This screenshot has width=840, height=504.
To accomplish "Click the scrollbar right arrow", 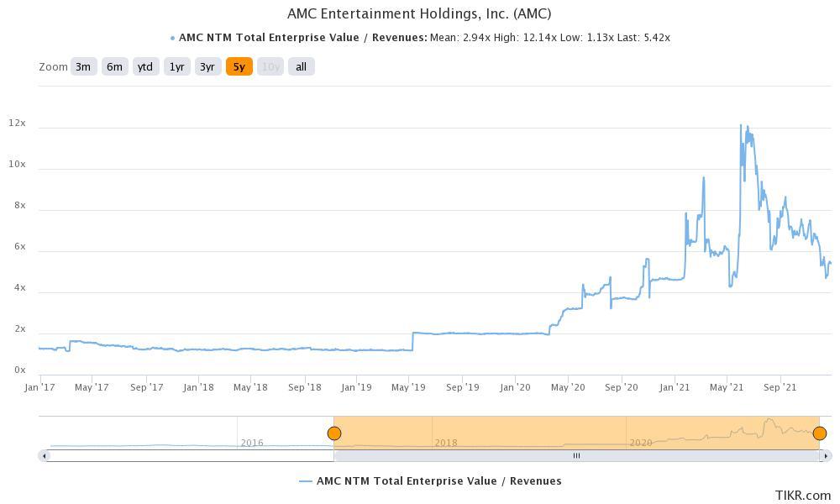I will (x=827, y=455).
